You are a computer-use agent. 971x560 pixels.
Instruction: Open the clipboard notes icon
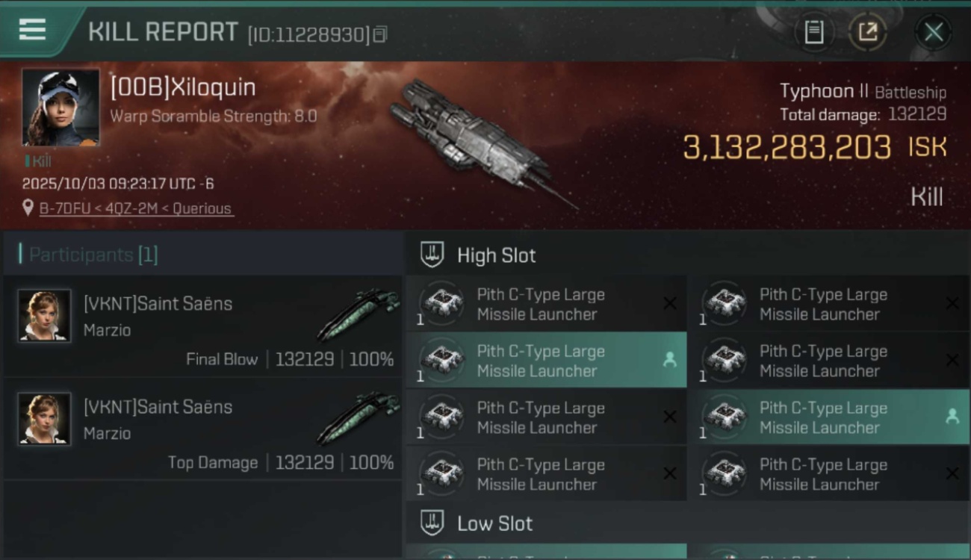[x=813, y=32]
